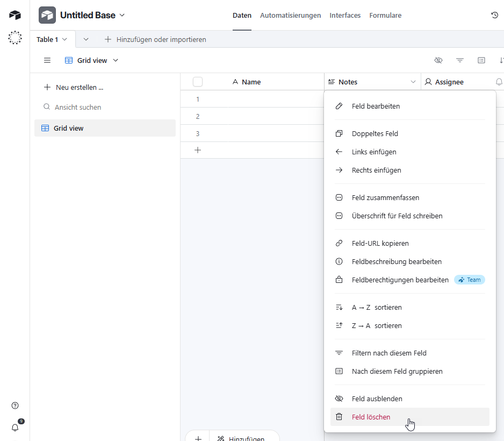Select Feld bearbeiten menu entry

pyautogui.click(x=376, y=106)
